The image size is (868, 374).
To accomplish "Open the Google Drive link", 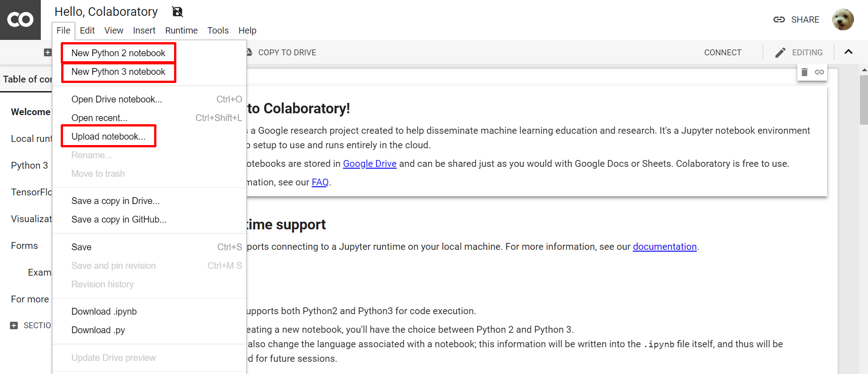I will tap(369, 164).
